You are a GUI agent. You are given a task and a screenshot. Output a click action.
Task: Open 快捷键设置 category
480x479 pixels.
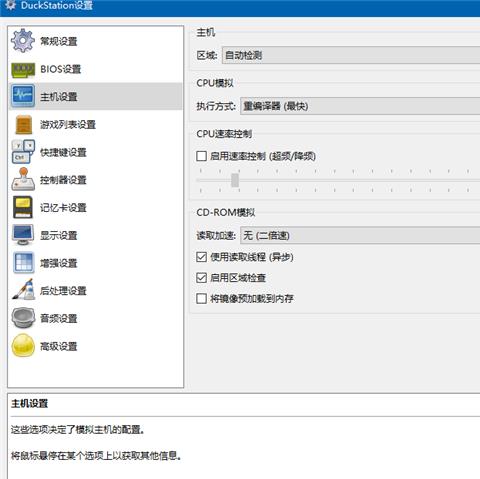click(x=95, y=152)
